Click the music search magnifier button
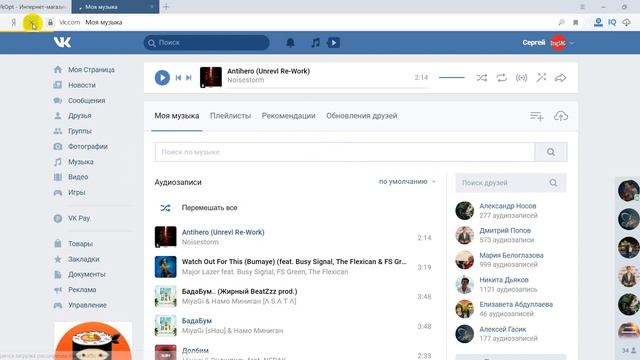 pyautogui.click(x=551, y=152)
